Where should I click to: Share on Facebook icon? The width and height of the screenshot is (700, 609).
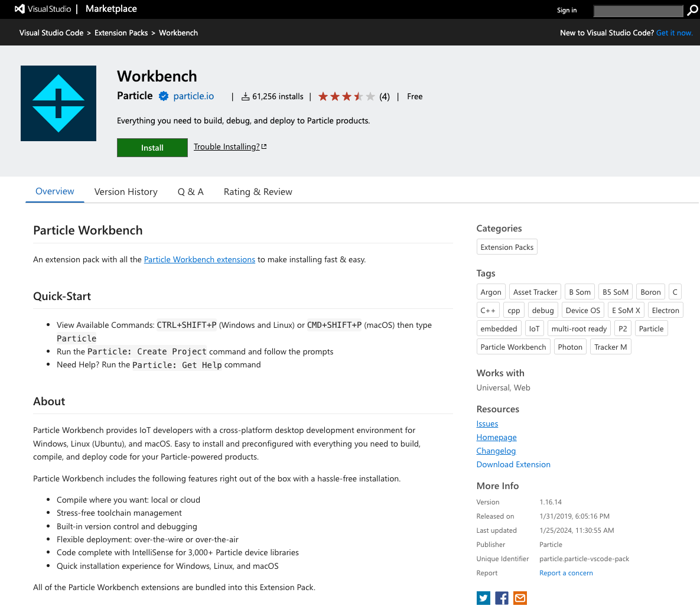pos(502,598)
